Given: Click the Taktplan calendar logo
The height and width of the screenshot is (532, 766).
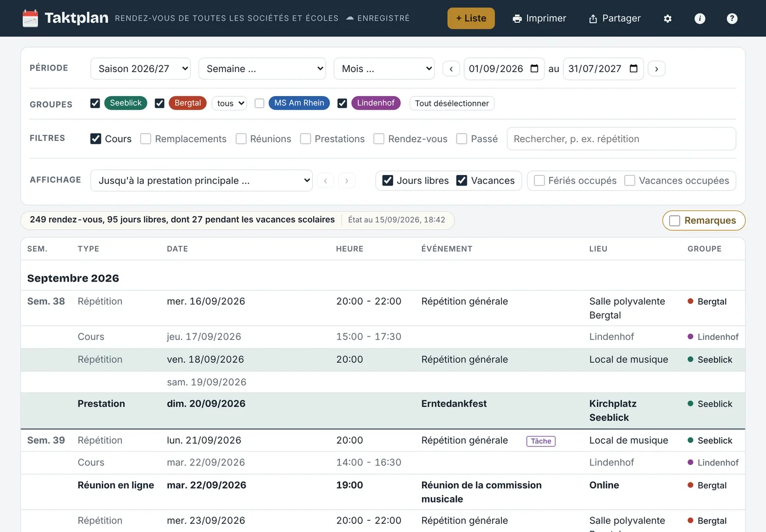Looking at the screenshot, I should point(30,18).
